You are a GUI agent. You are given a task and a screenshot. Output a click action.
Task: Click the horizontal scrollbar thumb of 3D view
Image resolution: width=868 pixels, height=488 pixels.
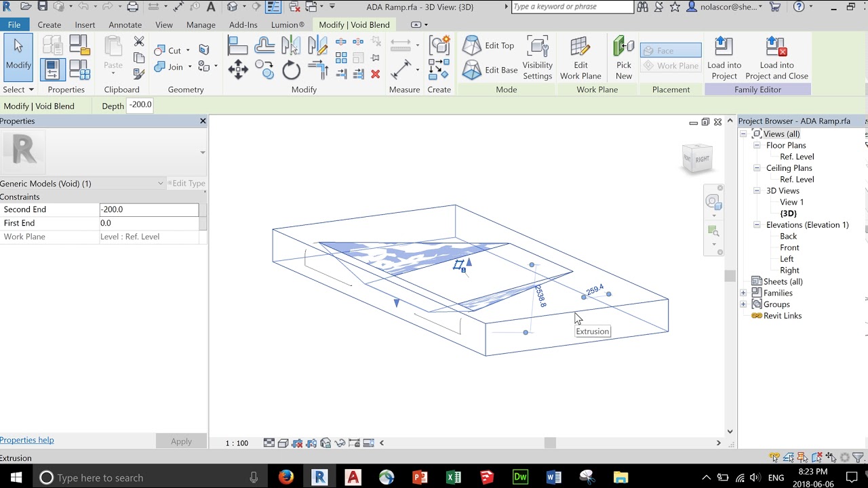(550, 443)
